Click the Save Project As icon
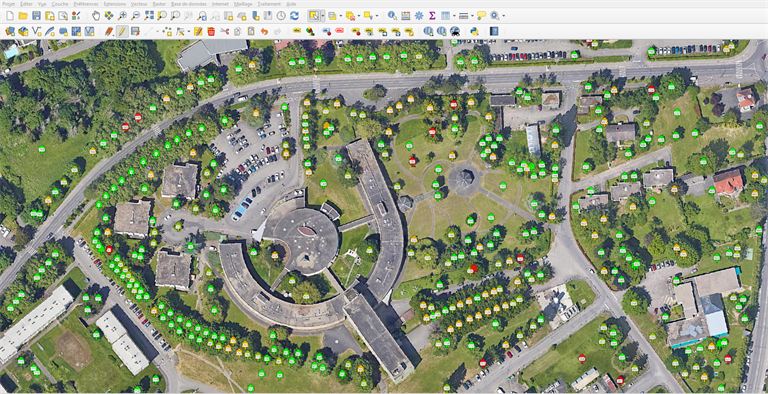The width and height of the screenshot is (768, 394). pos(49,16)
